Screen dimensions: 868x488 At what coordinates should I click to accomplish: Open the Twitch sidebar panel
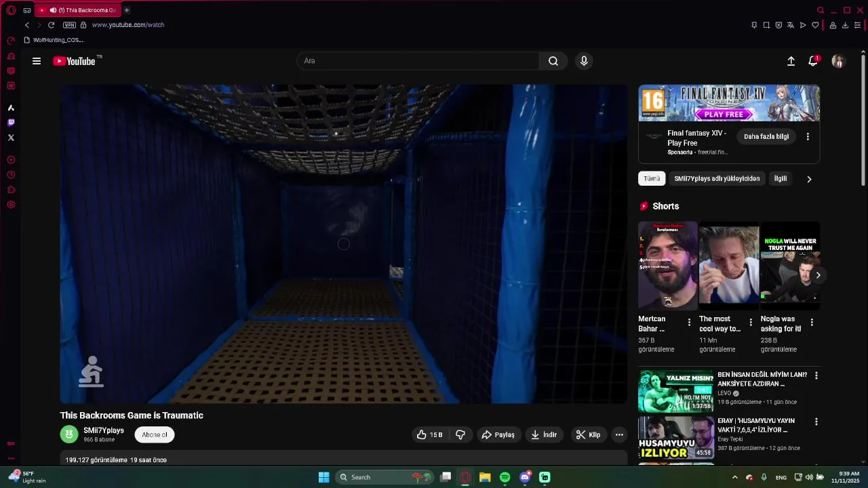tap(11, 123)
